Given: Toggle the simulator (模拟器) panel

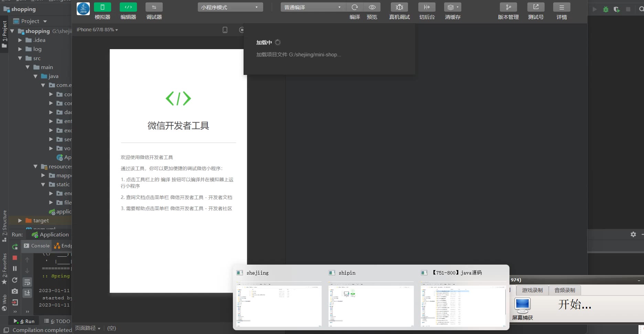Looking at the screenshot, I should pos(103,7).
